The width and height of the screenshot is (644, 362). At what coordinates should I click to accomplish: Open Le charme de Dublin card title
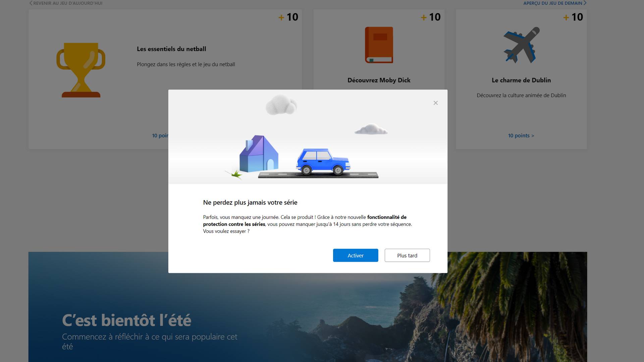coord(521,80)
